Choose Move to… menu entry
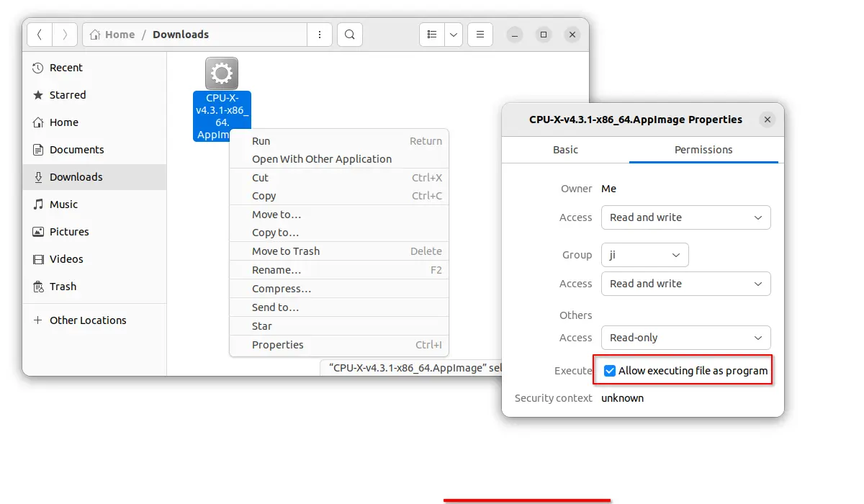Screen dimensions: 864x504 click(x=339, y=215)
